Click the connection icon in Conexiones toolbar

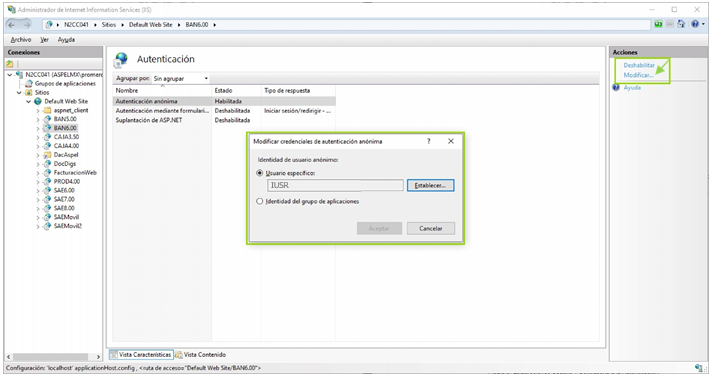[x=10, y=64]
